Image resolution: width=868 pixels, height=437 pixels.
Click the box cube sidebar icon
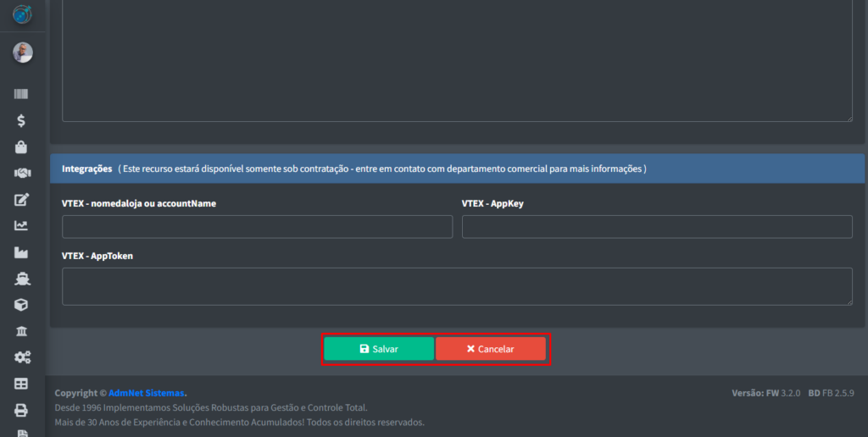22,305
